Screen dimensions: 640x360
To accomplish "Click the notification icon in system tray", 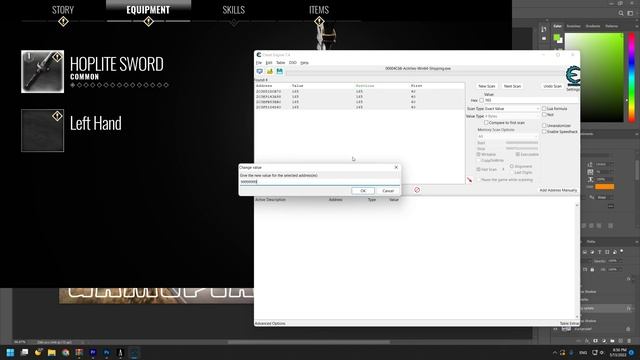I will pos(631,353).
